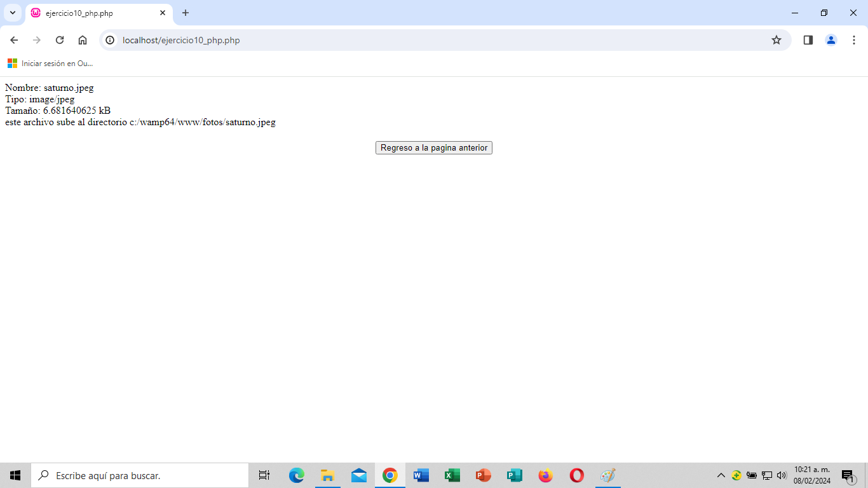Open the volume control in the tray
868x488 pixels.
pos(782,475)
